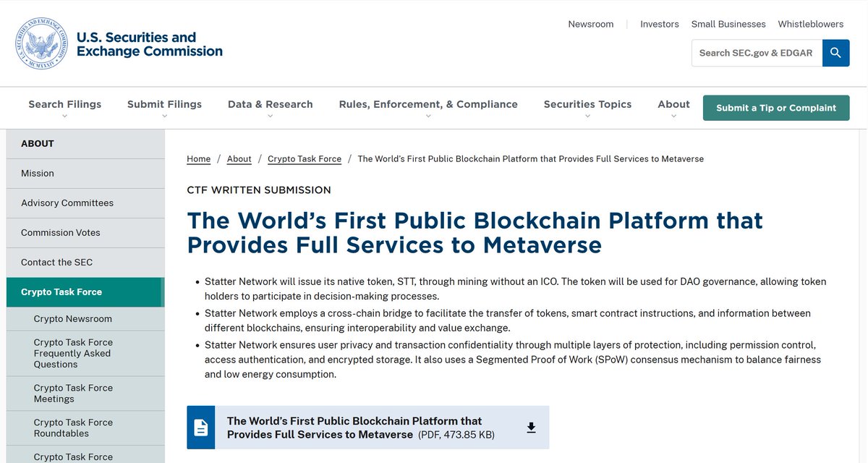Expand the Data & Research menu chevron

tap(271, 116)
